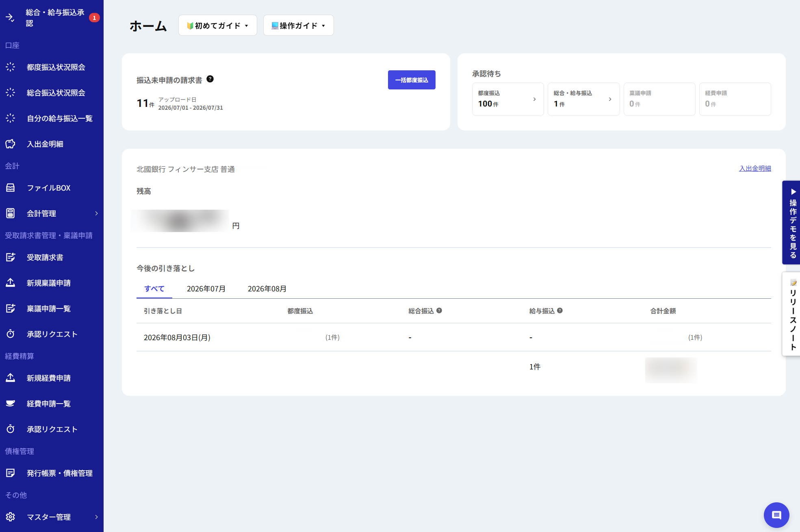This screenshot has height=532, width=800.
Task: Click the 北國銀行 フィンサー支店 普通 account name
Action: coord(186,169)
